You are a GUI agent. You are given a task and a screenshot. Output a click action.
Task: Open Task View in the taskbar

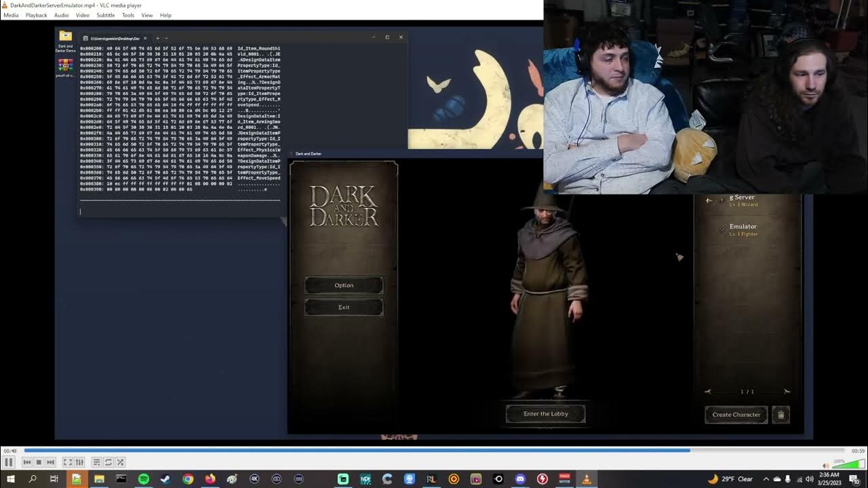tap(54, 479)
